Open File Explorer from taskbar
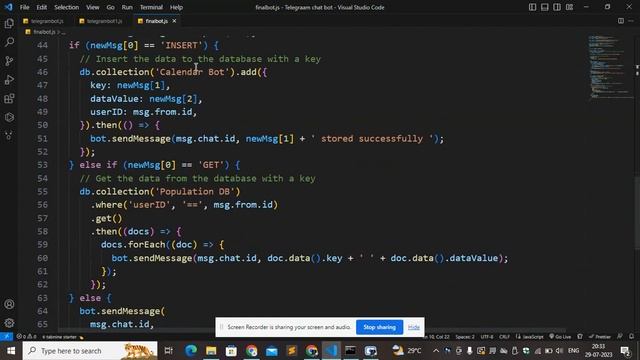The image size is (640, 360). click(x=211, y=351)
